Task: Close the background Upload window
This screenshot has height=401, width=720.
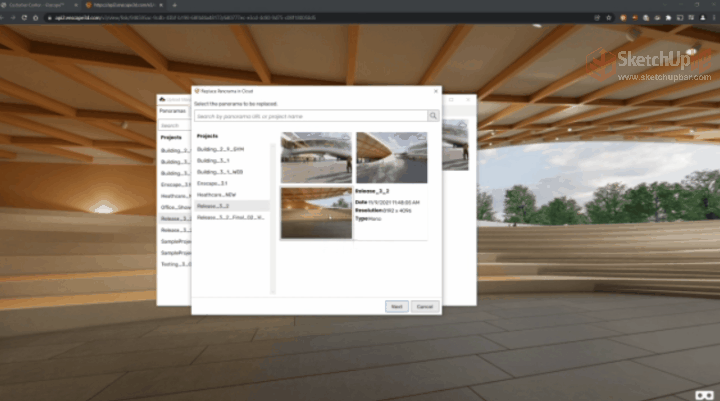Action: click(x=468, y=99)
